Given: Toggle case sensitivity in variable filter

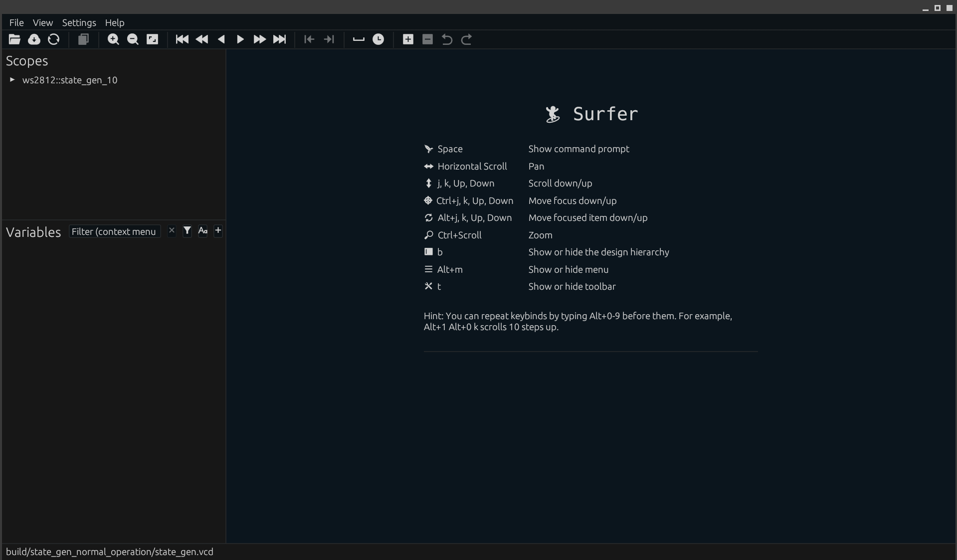Looking at the screenshot, I should pos(202,231).
